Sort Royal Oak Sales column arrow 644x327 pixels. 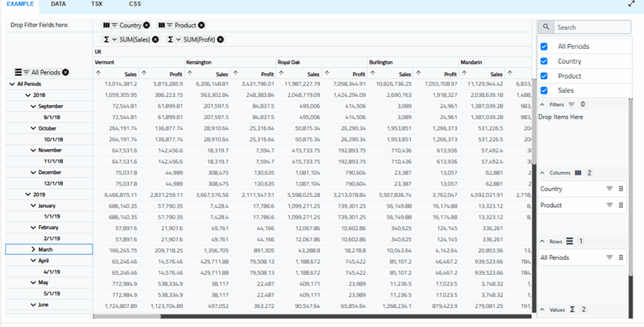pos(281,73)
